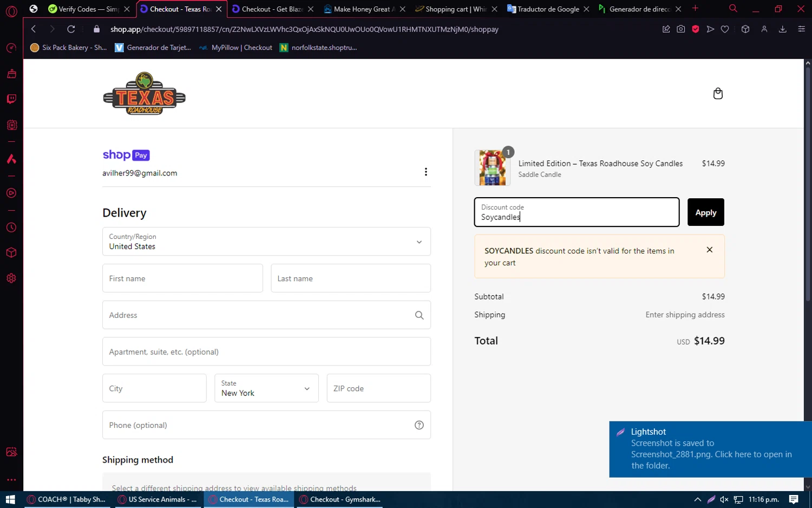Apply the discount code
This screenshot has width=812, height=508.
706,212
